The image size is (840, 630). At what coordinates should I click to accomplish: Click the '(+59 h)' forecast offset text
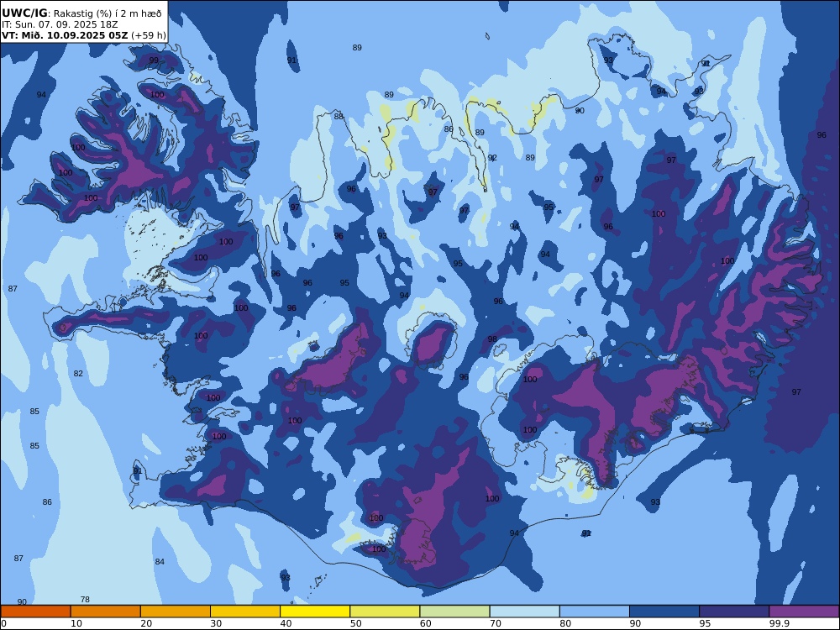point(149,35)
